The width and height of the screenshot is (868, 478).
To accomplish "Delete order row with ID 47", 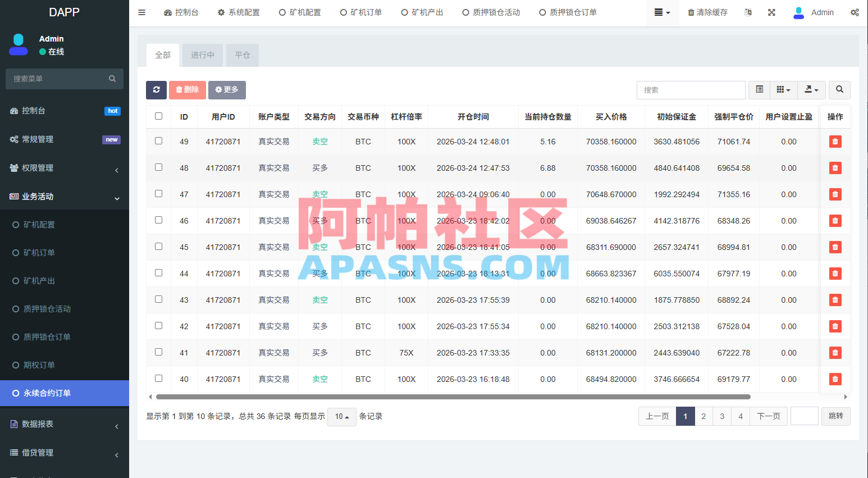I will 835,194.
